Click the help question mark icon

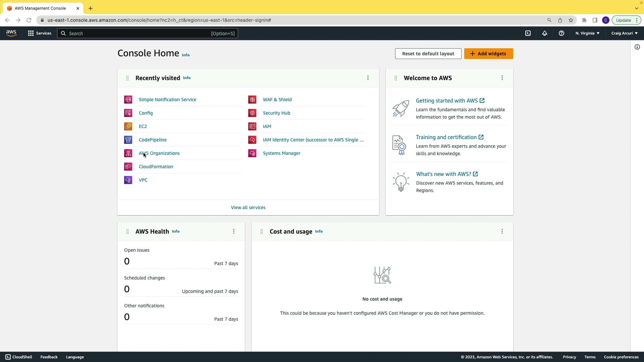click(561, 33)
